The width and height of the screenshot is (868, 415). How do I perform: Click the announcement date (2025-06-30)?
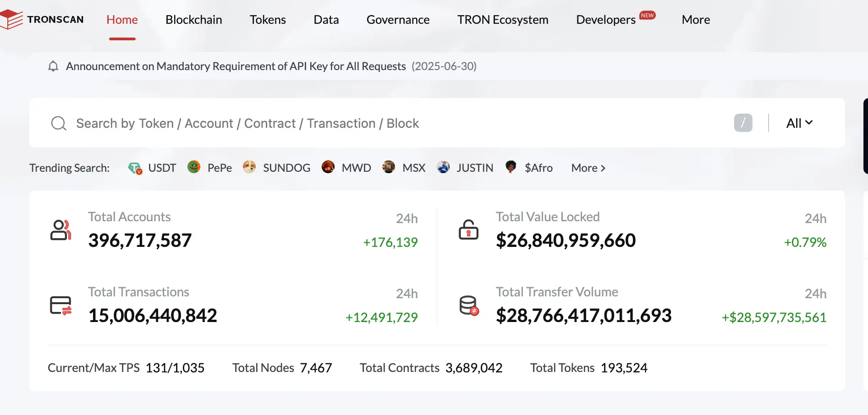click(444, 66)
